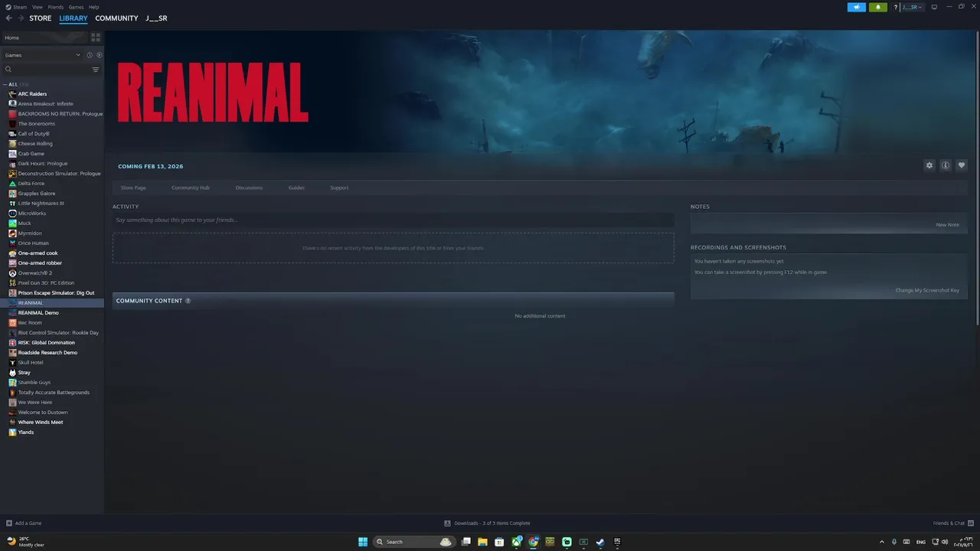Click the ARC Raiders game icon
Screen dimensions: 980x551
[x=12, y=94]
